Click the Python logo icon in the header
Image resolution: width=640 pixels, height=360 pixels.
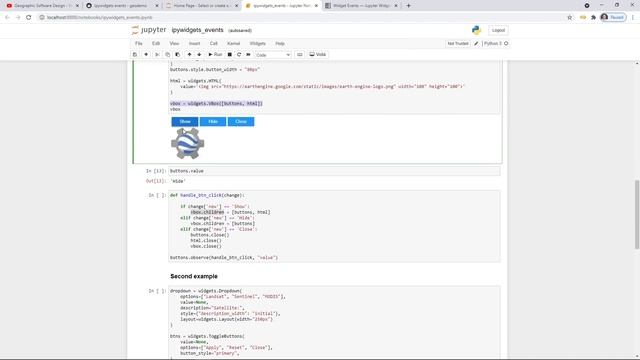tap(476, 30)
